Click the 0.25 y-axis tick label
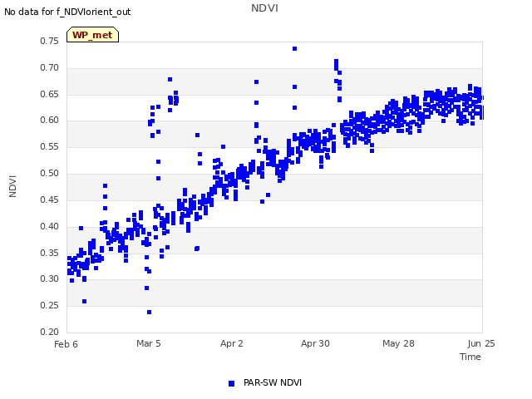This screenshot has width=532, height=399. pyautogui.click(x=50, y=305)
